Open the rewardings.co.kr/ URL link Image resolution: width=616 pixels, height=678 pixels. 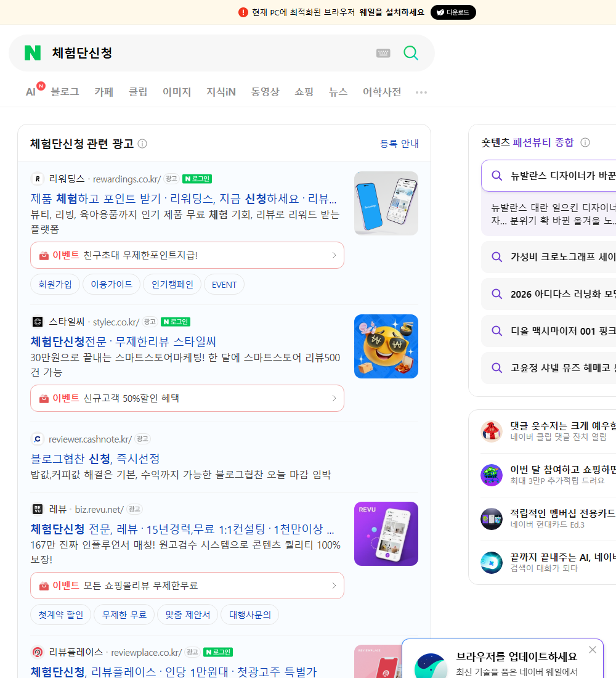pos(127,179)
